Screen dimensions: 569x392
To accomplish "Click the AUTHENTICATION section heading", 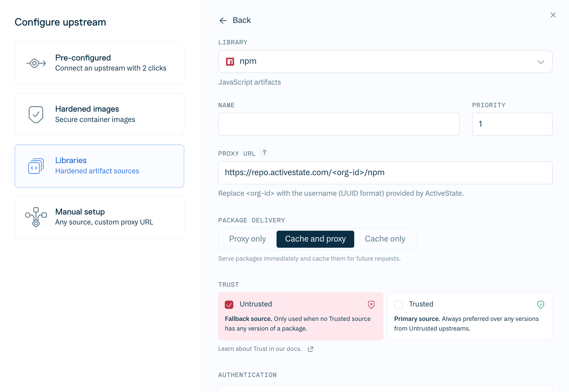I will [x=247, y=375].
